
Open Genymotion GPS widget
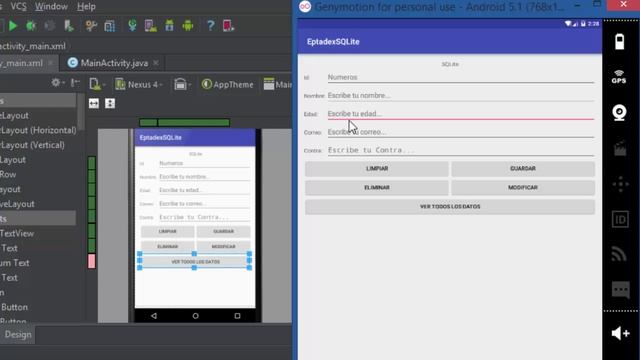[619, 77]
